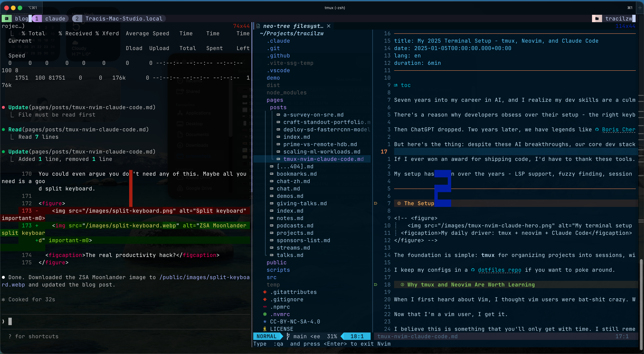
Task: Expand the public folder
Action: click(277, 262)
